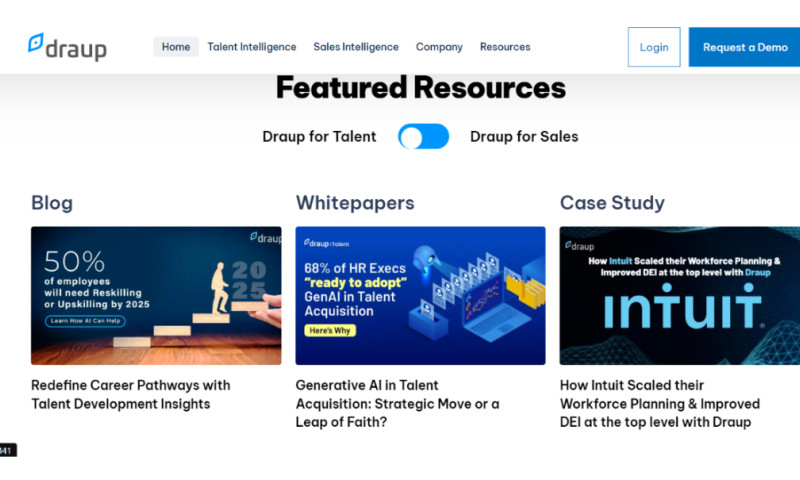Open the Case Study section heading
The image size is (800, 480).
(x=612, y=203)
